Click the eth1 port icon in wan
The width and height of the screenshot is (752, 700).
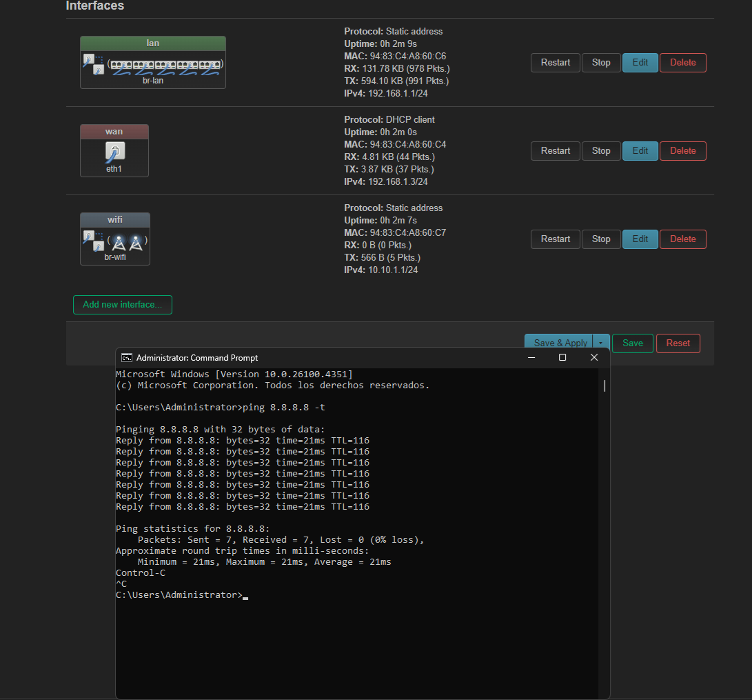tap(114, 151)
